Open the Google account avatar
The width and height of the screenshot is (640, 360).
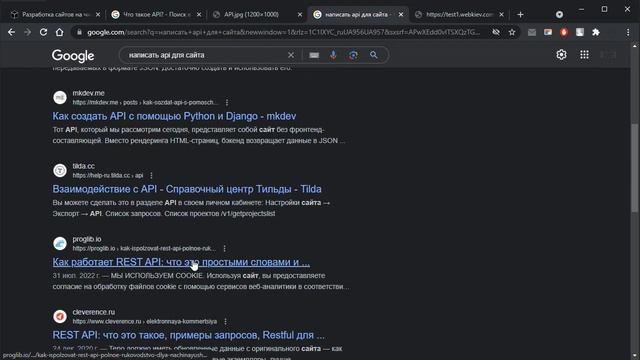608,55
